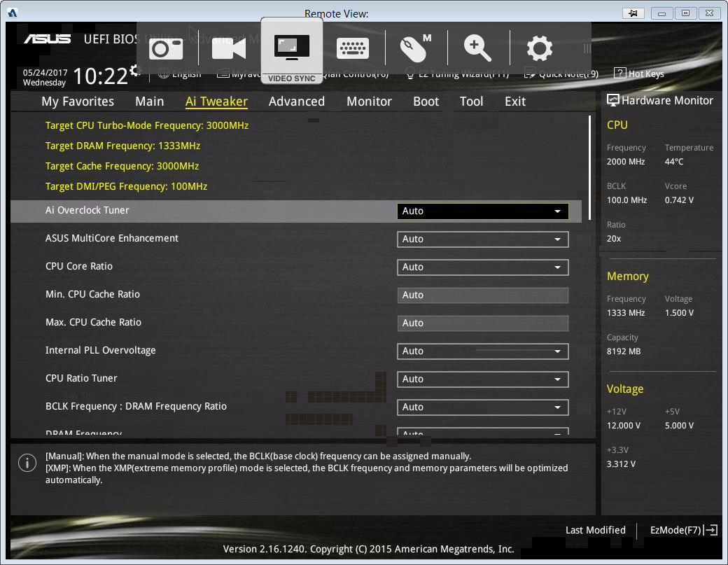Open the Exit tab
Image resolution: width=728 pixels, height=565 pixels.
click(515, 102)
